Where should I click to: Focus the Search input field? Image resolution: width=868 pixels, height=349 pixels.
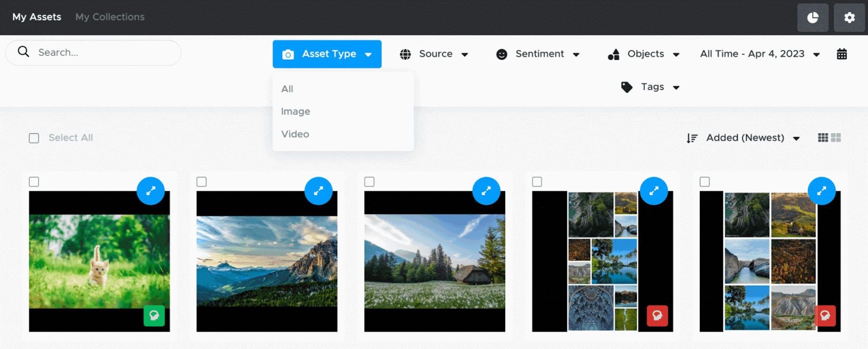click(x=93, y=53)
